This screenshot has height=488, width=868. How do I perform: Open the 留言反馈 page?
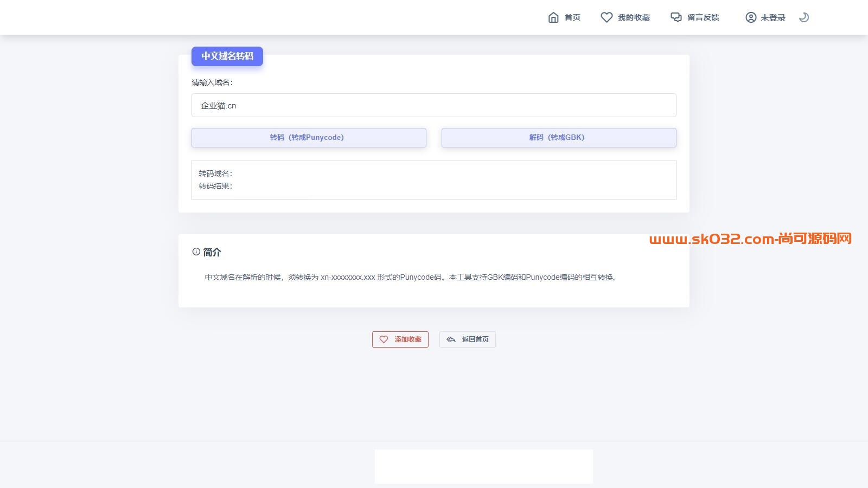tap(703, 17)
